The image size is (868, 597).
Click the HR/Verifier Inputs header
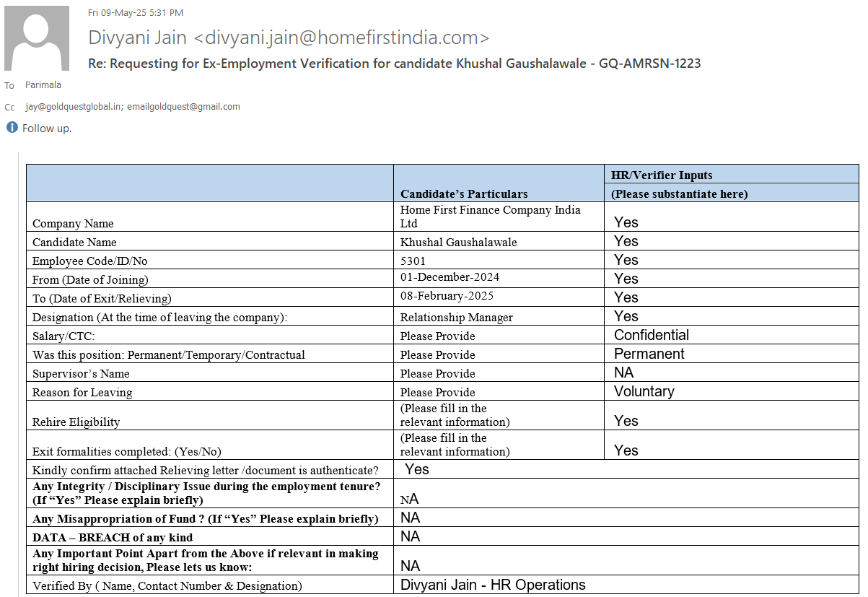click(662, 175)
